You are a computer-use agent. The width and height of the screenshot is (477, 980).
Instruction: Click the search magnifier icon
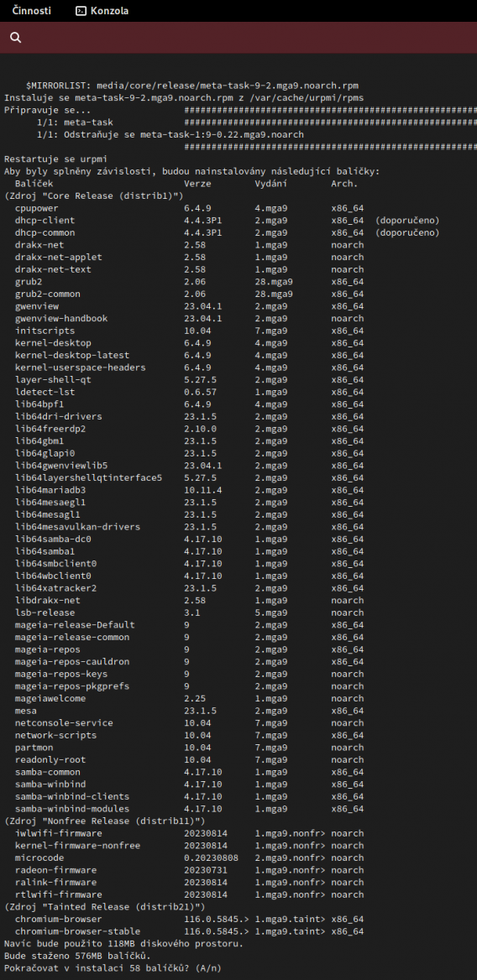coord(16,38)
